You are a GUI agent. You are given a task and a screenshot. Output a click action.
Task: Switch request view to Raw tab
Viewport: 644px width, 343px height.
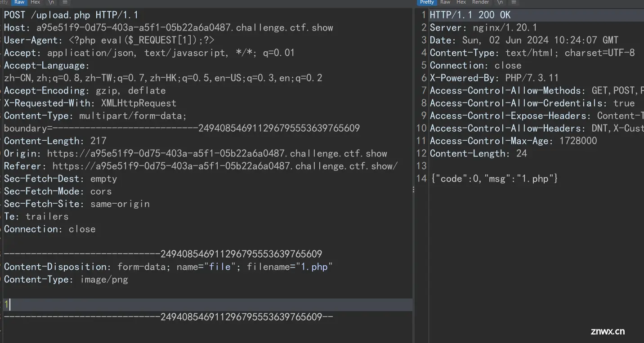(19, 2)
